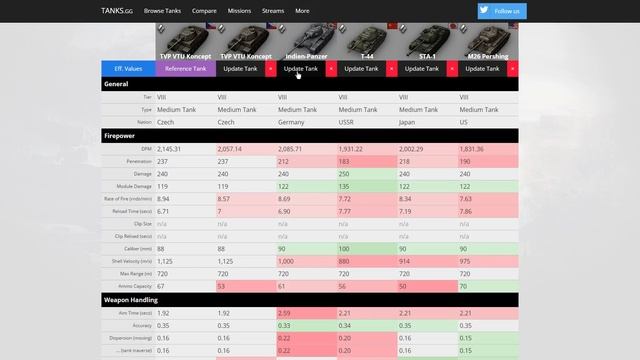640x360 pixels.
Task: Select the Aim Time value 2.59
Action: [x=284, y=313]
